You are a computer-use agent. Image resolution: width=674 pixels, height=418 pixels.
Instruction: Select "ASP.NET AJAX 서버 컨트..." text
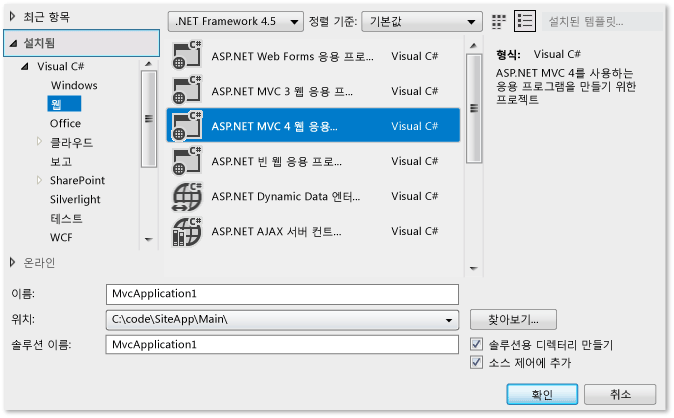tap(276, 231)
